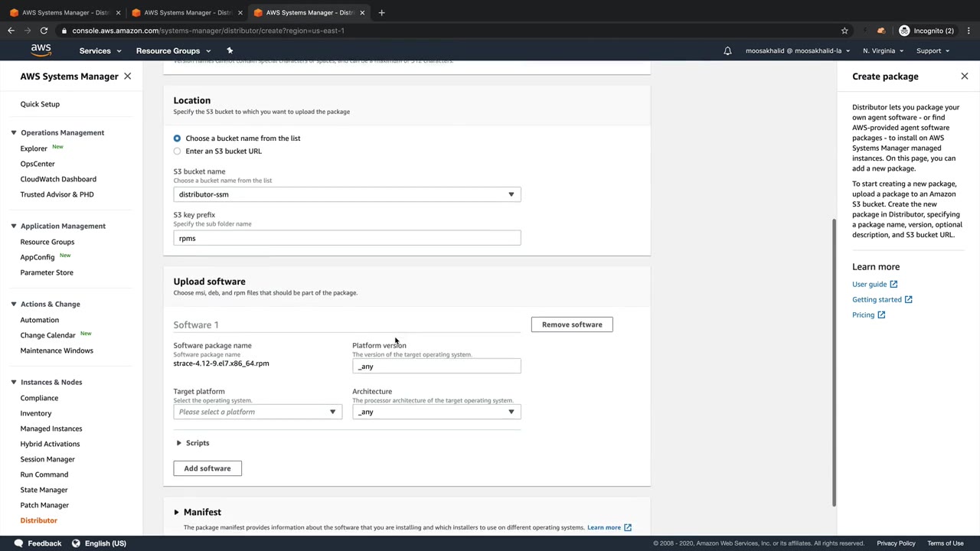980x551 pixels.
Task: Open the Chrome menu three-dot icon
Action: [x=969, y=31]
